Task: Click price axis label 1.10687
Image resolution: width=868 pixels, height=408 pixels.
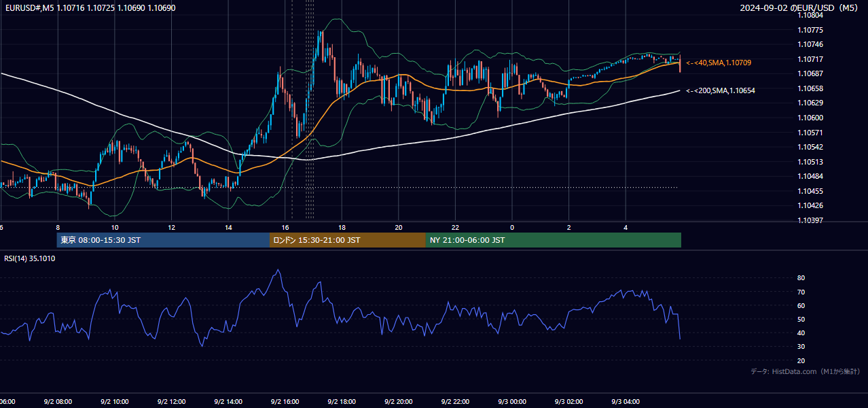Action: [x=810, y=73]
